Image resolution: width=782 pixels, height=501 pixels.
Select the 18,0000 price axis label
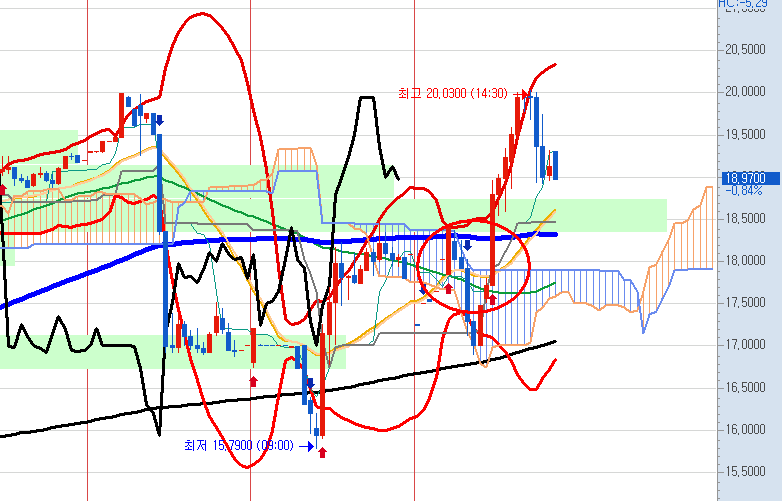[x=745, y=260]
